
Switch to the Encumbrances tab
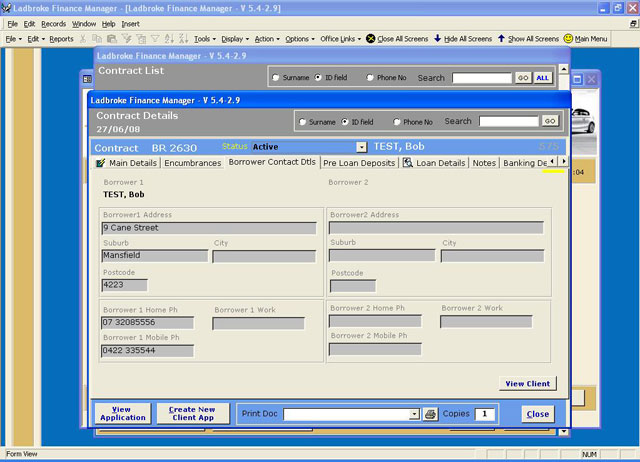(x=193, y=163)
